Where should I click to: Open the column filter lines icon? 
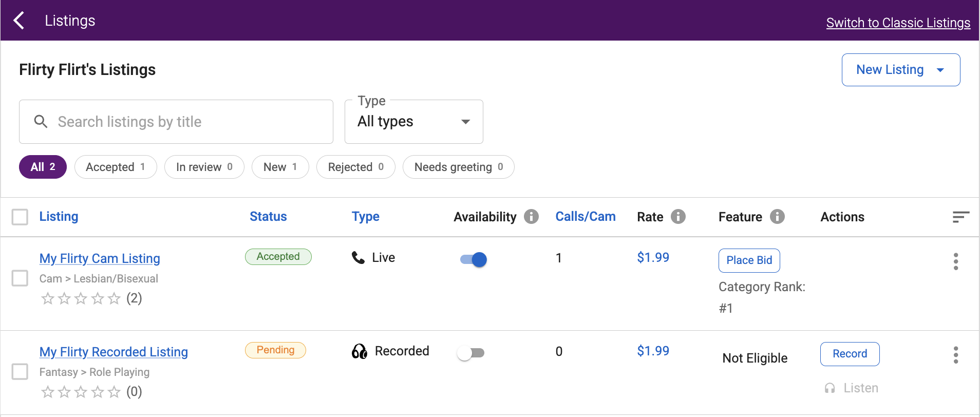click(x=960, y=217)
